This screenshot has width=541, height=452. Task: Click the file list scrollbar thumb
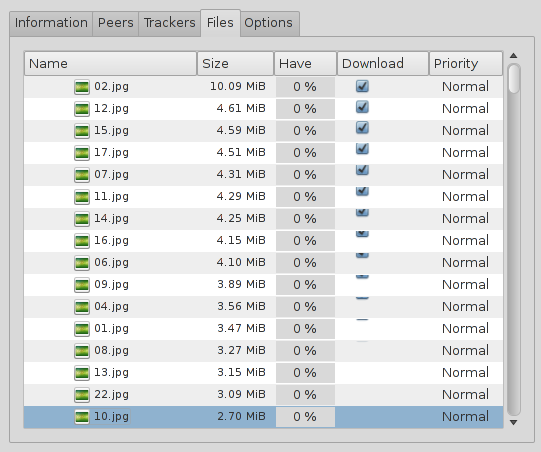514,79
